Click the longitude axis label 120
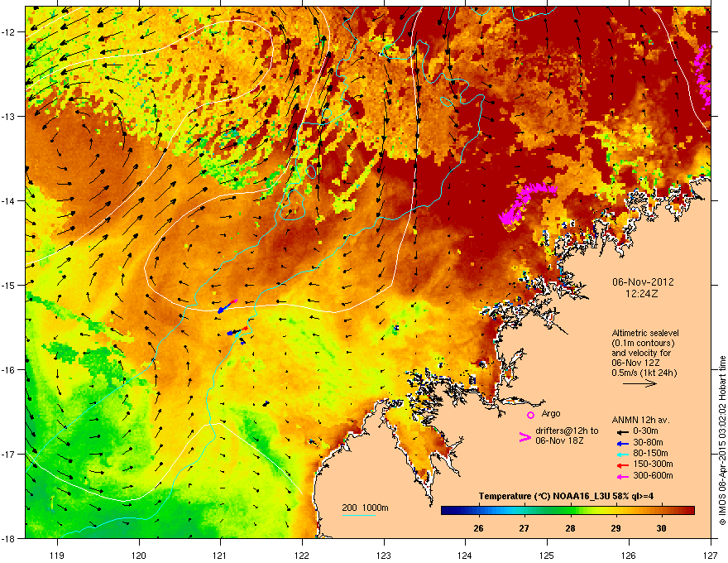The height and width of the screenshot is (563, 728). pos(139,555)
